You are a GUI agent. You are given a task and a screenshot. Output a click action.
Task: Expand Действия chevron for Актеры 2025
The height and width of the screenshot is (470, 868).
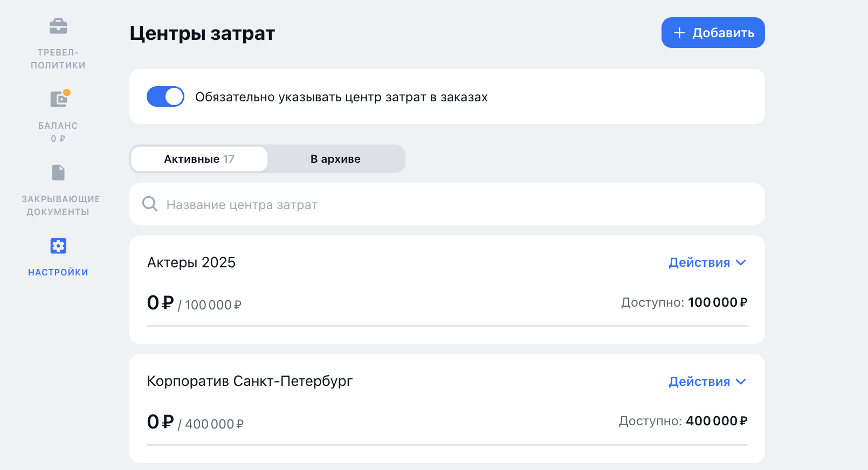coord(741,262)
